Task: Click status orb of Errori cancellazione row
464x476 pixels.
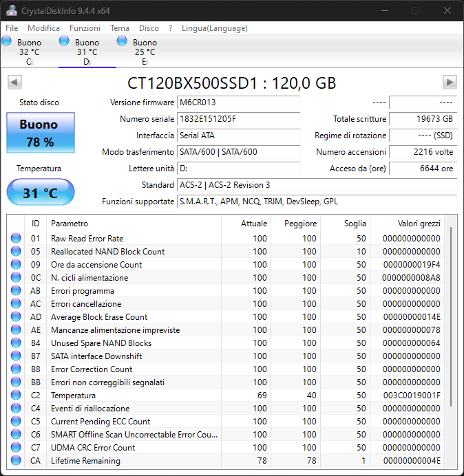Action: (16, 303)
